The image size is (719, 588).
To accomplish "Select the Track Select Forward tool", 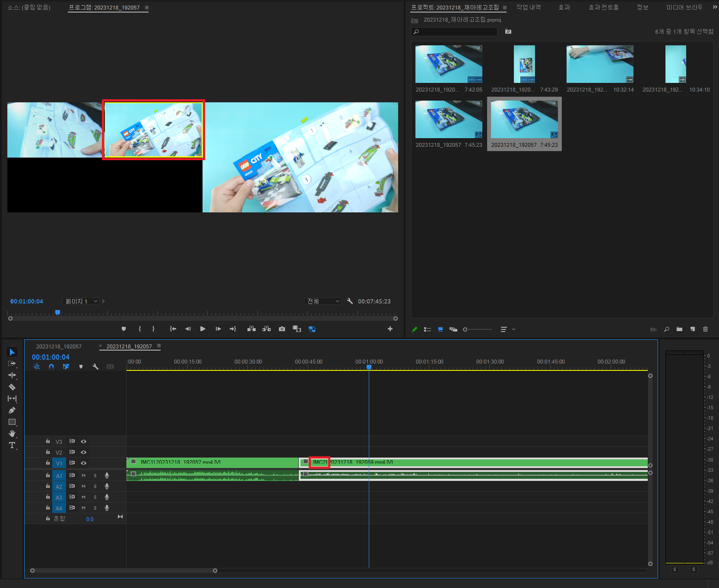I will (12, 364).
